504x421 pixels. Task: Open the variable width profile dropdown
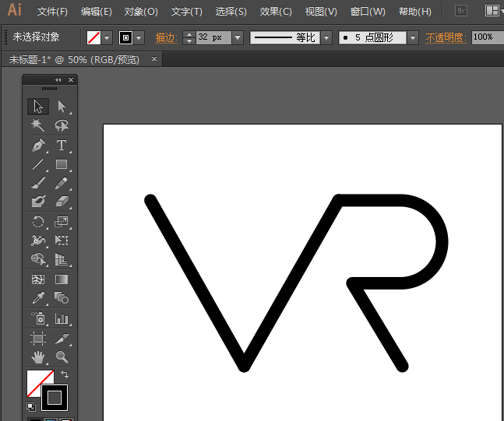[x=326, y=37]
